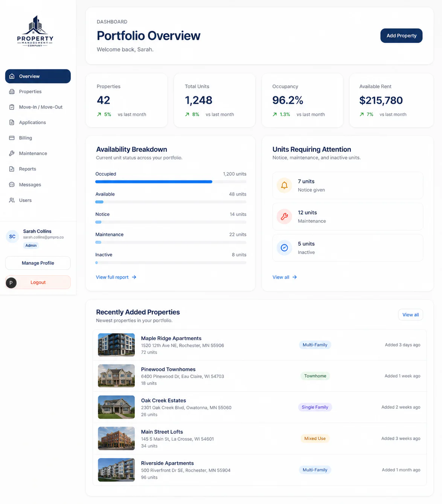The height and width of the screenshot is (504, 442).
Task: Click the Properties building icon in sidebar
Action: 12,92
